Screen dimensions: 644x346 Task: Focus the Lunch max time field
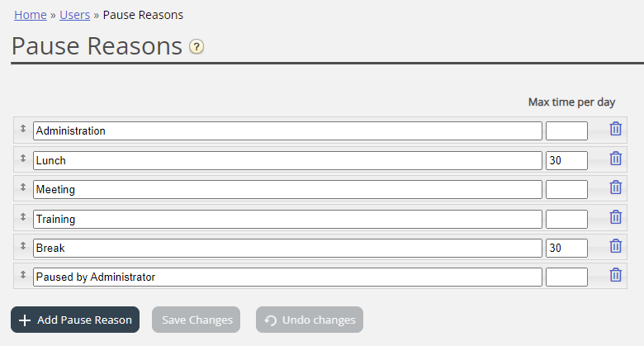click(566, 160)
